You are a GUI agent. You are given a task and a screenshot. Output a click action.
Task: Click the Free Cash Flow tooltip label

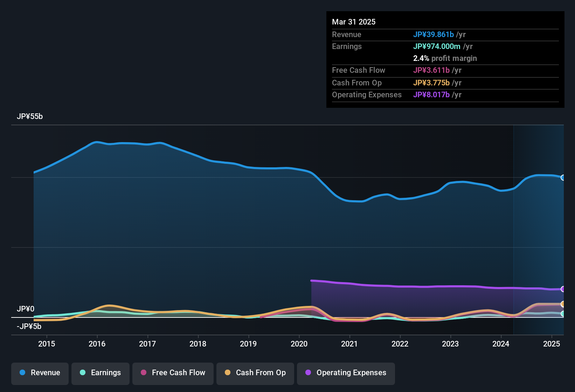click(x=359, y=70)
